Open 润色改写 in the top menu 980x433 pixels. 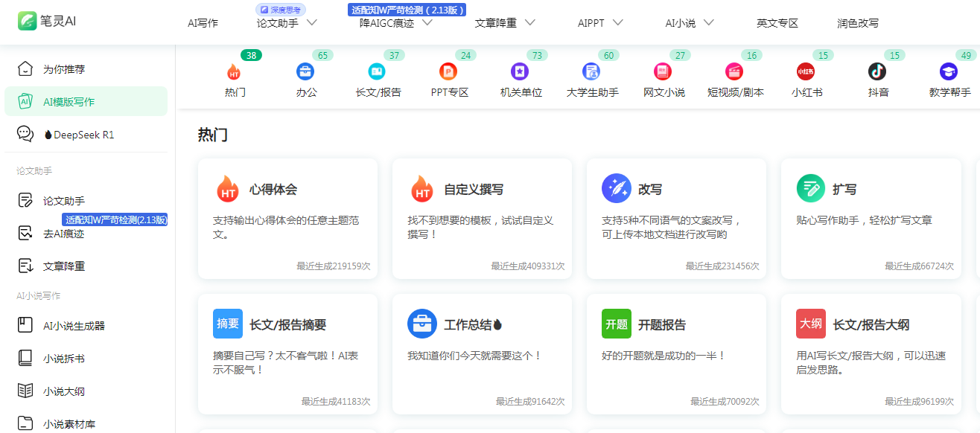(x=857, y=23)
